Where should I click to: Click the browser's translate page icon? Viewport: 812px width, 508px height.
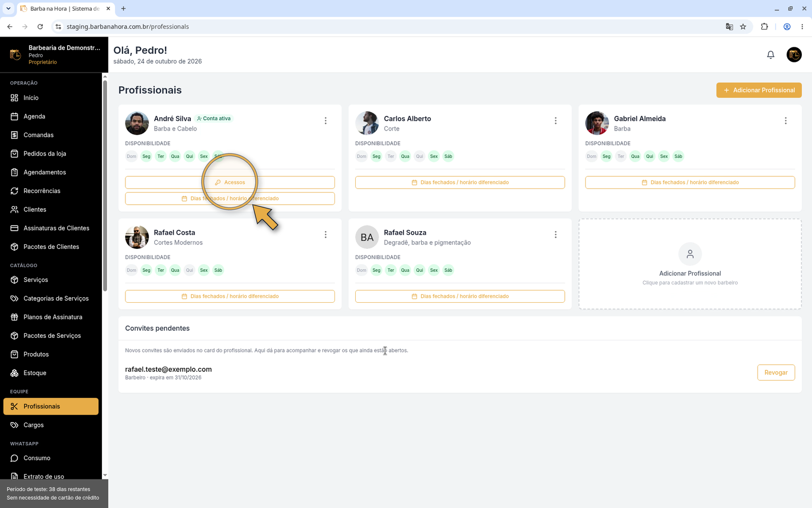coord(729,27)
